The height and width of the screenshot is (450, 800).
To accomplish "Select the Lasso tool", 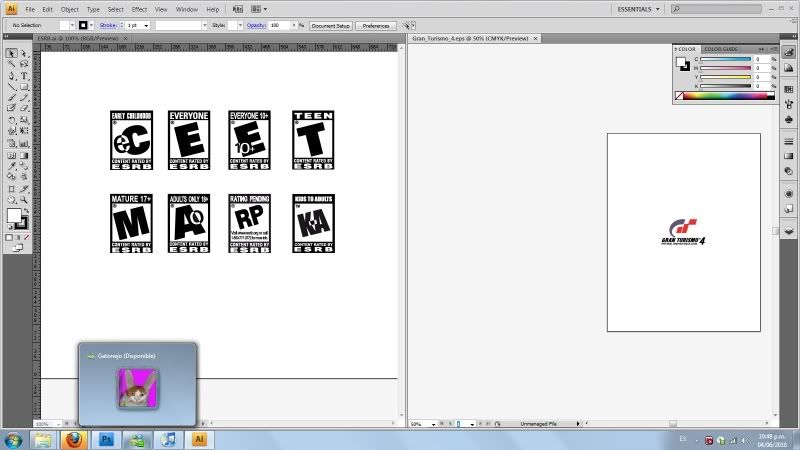I will [x=23, y=64].
